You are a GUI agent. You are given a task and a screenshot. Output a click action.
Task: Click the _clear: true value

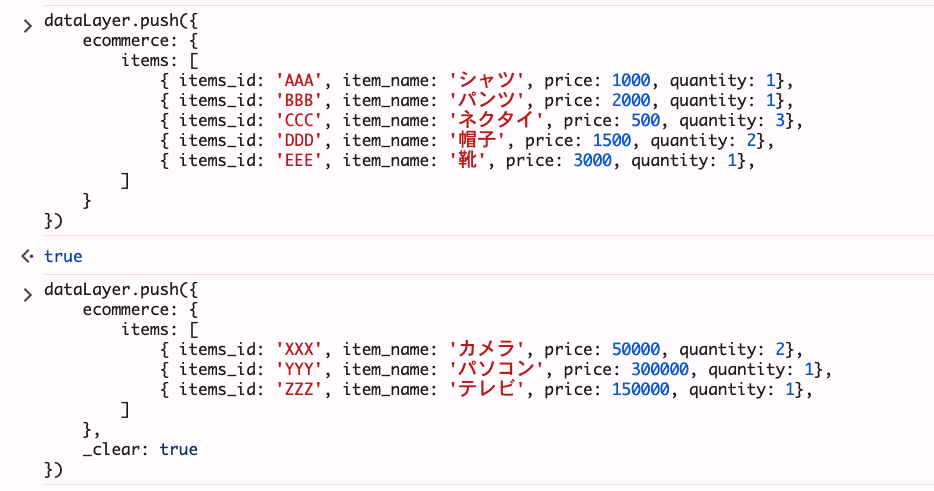(x=179, y=449)
